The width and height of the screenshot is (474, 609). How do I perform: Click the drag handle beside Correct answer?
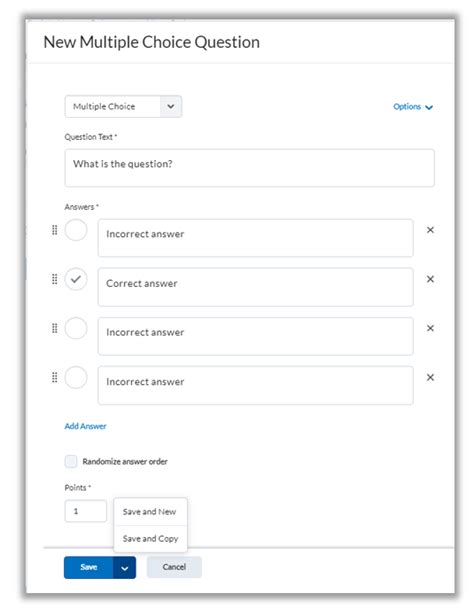[54, 279]
